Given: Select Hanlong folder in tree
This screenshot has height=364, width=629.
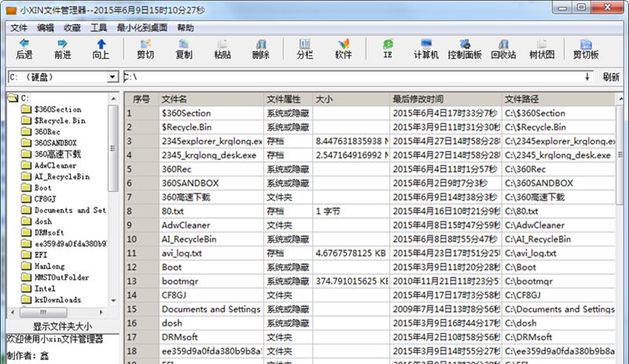Looking at the screenshot, I should point(50,266).
